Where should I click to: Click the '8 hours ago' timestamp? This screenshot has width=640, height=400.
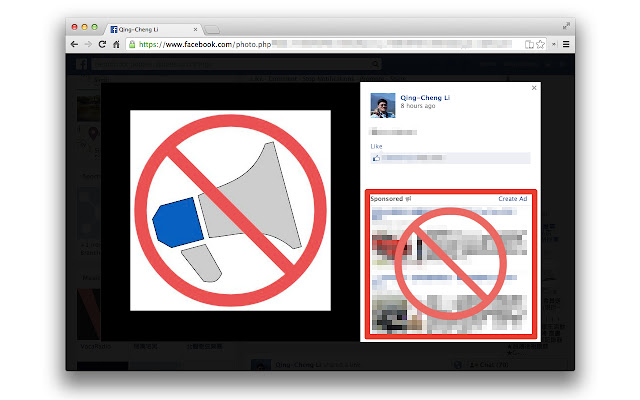point(418,106)
